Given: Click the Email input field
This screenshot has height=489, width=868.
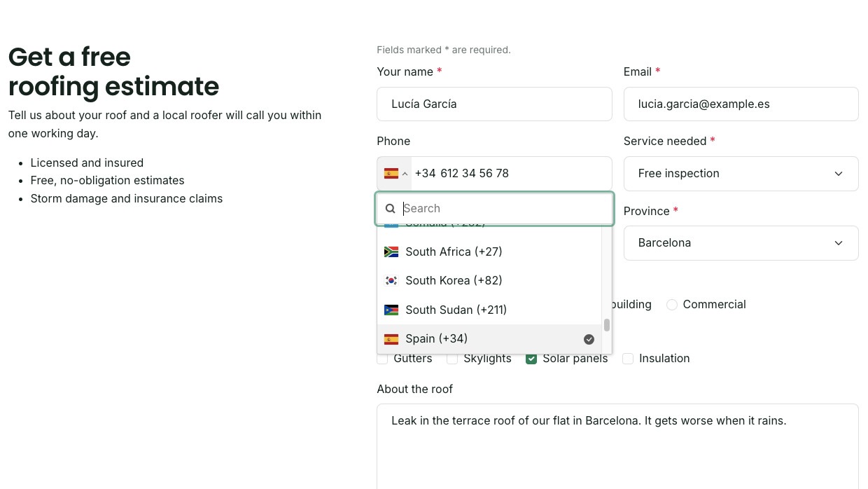Looking at the screenshot, I should pyautogui.click(x=741, y=104).
